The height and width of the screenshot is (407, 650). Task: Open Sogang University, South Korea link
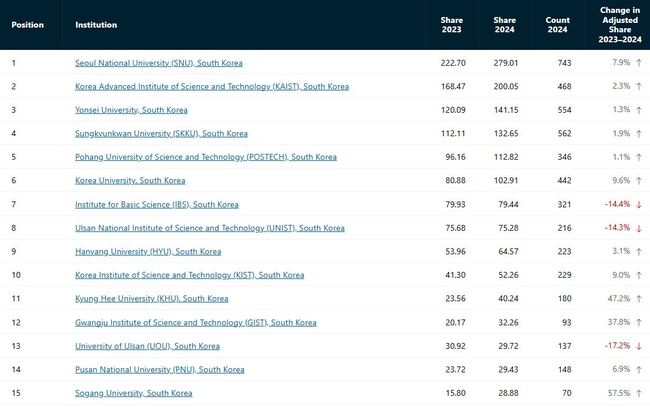click(x=133, y=393)
